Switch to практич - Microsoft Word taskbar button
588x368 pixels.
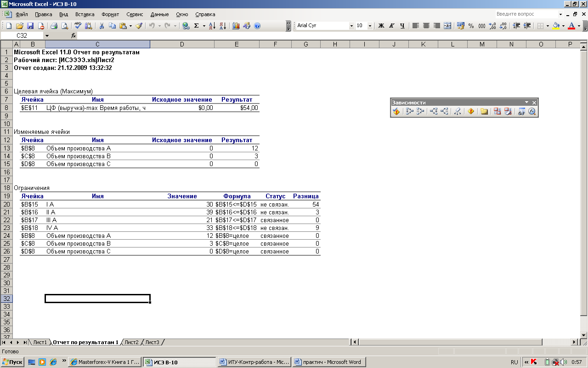coord(328,362)
